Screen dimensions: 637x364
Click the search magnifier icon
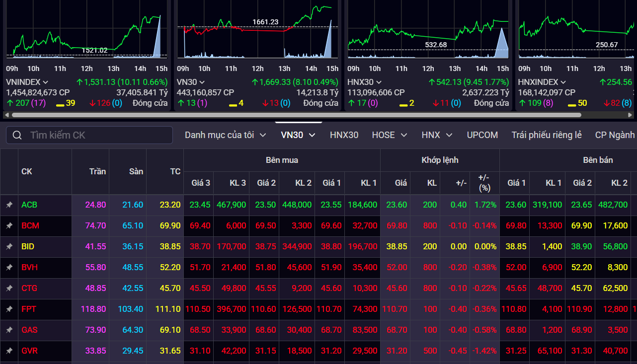pyautogui.click(x=17, y=135)
